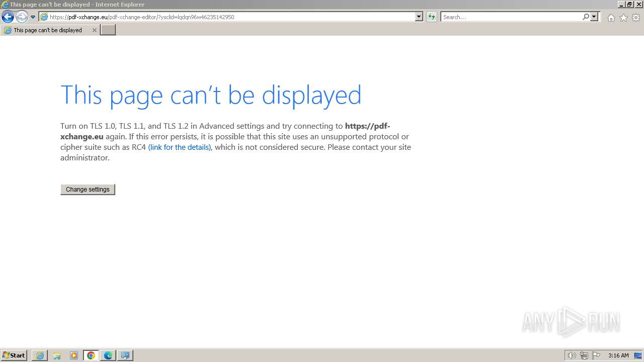Expand the address bar autocomplete dropdown arrow

[x=419, y=17]
